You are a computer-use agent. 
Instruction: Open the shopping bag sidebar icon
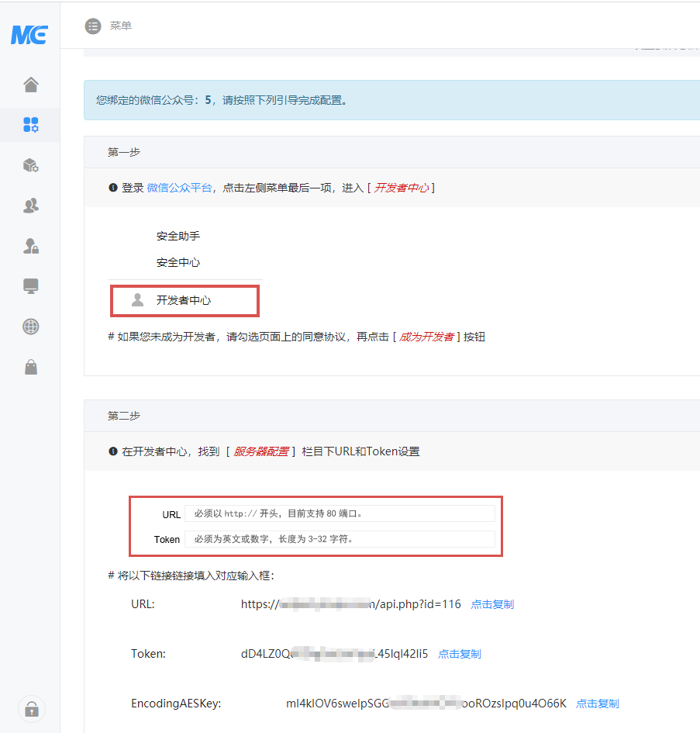point(31,367)
